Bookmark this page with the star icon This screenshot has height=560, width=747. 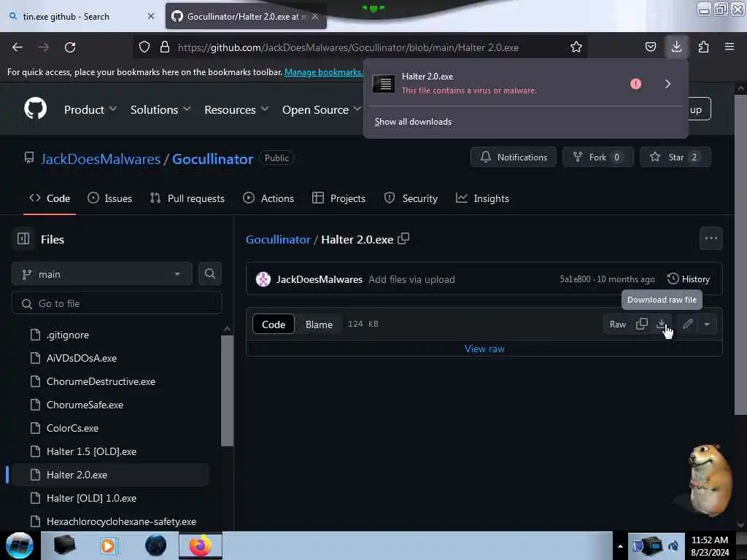coord(576,47)
